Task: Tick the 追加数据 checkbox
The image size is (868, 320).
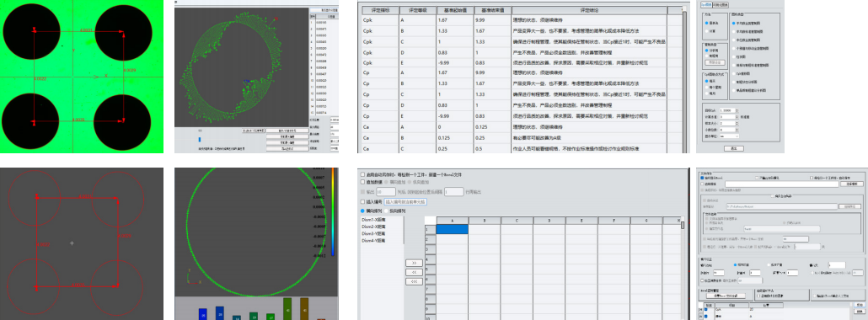Action: [363, 182]
